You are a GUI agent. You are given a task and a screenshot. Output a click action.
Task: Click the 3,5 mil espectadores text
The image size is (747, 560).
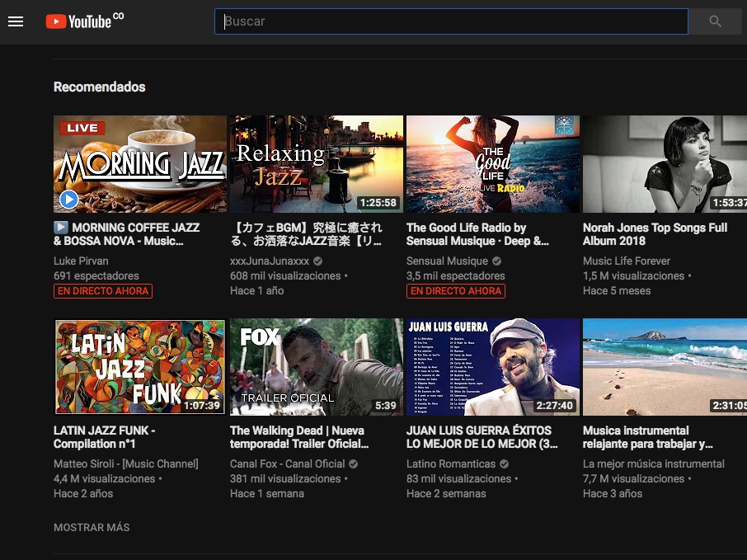click(x=455, y=276)
